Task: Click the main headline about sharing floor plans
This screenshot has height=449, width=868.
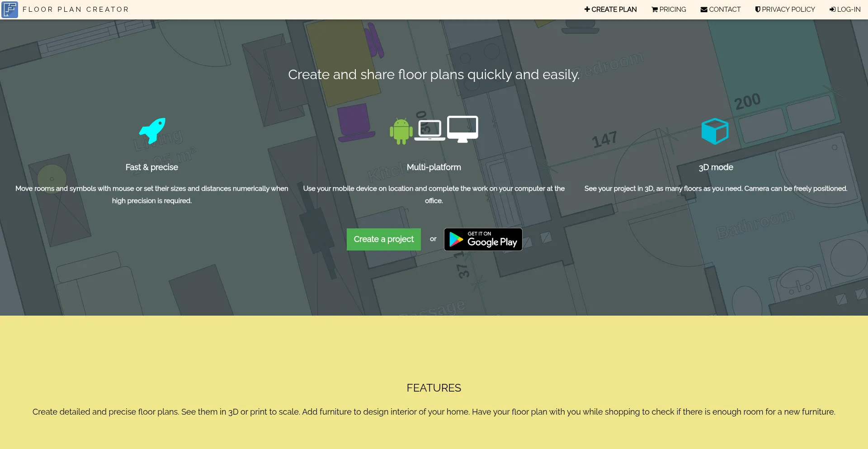Action: 434,75
